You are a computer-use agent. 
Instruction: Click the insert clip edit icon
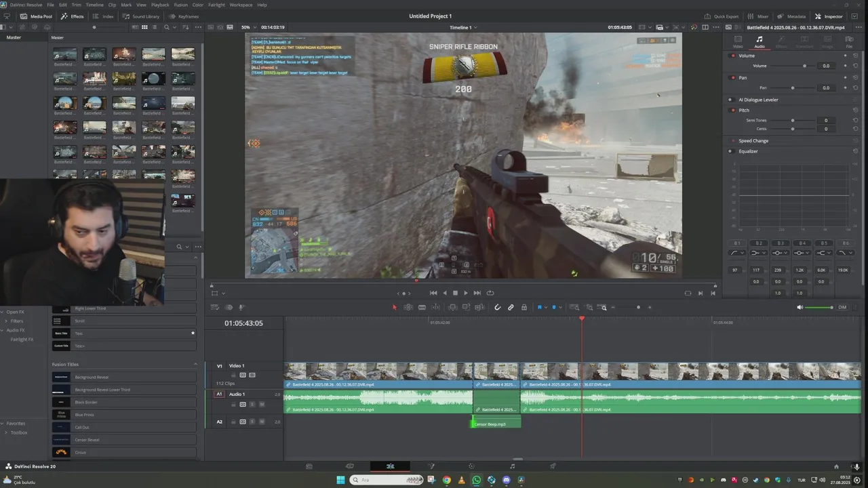[x=452, y=308]
